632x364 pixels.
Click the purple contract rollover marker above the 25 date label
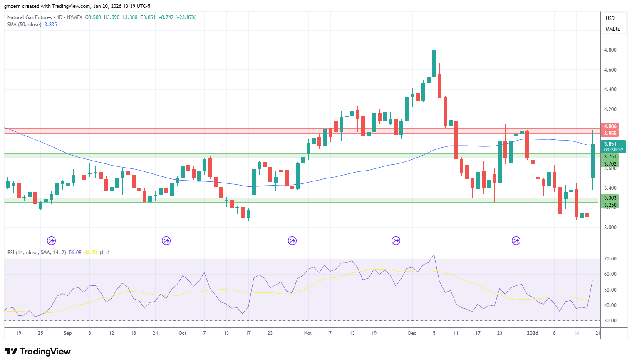(x=52, y=240)
